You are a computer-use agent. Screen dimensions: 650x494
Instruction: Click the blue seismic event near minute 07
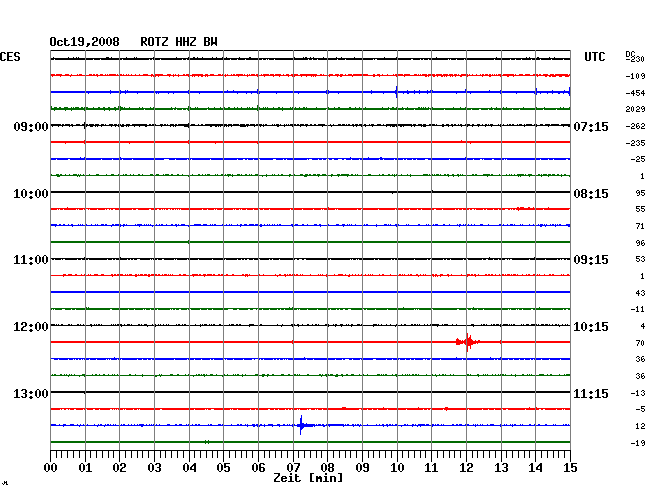(303, 425)
